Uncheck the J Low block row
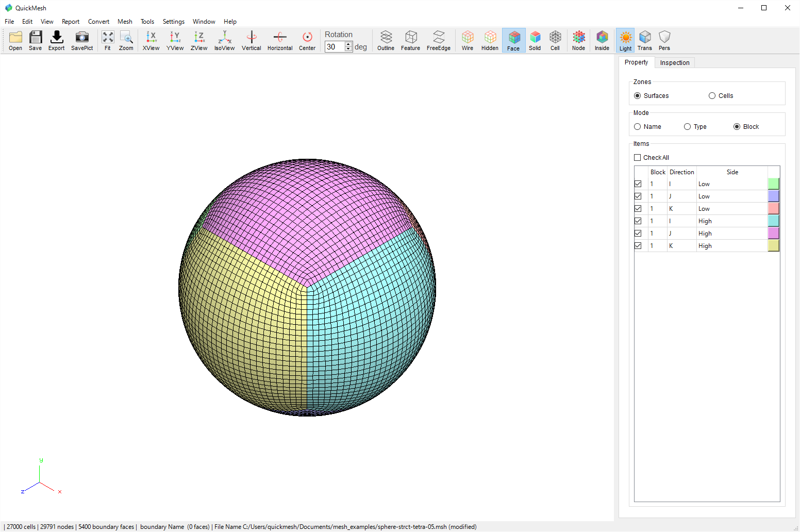The image size is (800, 532). [638, 196]
